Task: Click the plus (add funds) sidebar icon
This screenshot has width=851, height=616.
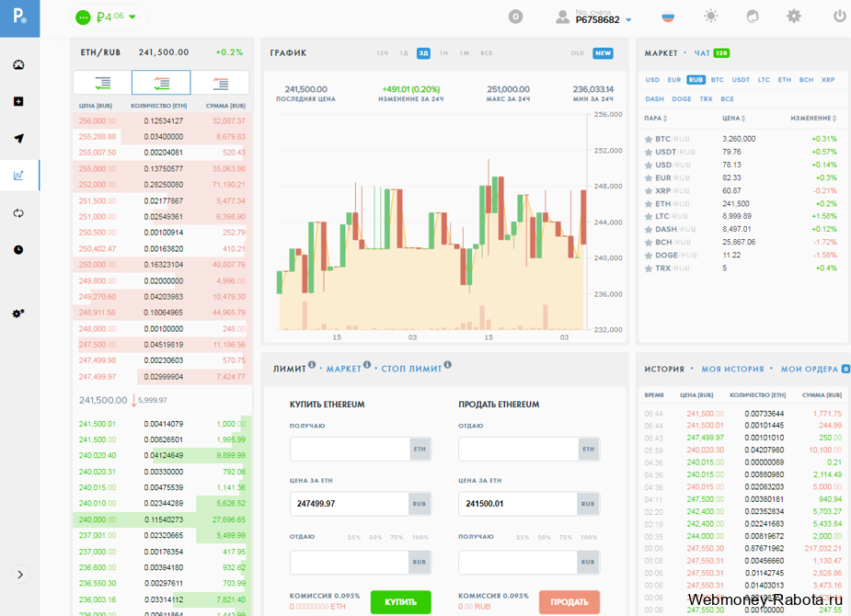Action: pyautogui.click(x=18, y=101)
